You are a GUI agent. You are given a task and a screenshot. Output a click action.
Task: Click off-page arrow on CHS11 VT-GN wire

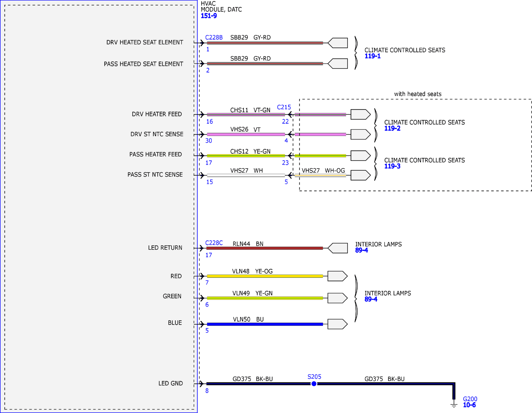pos(361,114)
